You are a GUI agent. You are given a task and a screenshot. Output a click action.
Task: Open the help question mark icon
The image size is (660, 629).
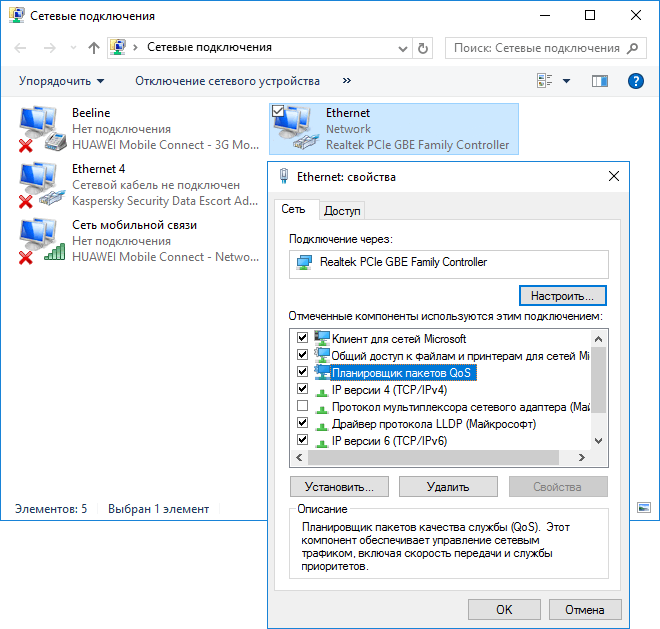635,81
